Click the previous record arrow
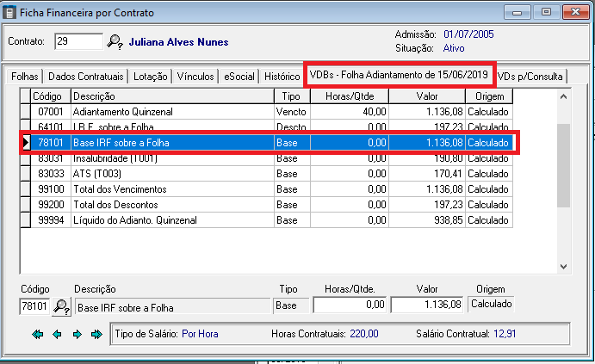The height and width of the screenshot is (364, 595). [57, 334]
